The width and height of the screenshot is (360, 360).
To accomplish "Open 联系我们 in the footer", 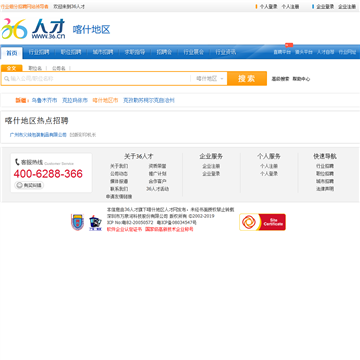I will [119, 189].
